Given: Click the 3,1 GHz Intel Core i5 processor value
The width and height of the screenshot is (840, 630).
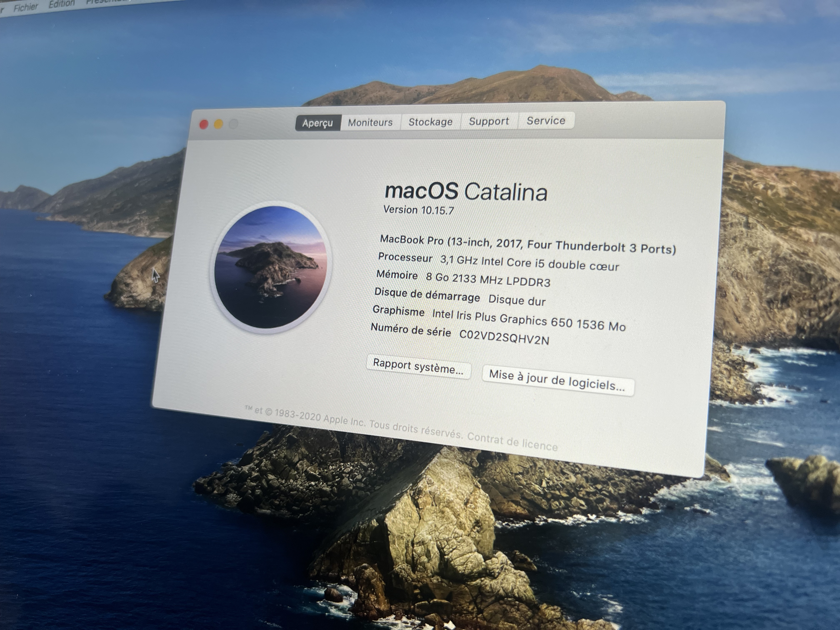Looking at the screenshot, I should click(529, 263).
